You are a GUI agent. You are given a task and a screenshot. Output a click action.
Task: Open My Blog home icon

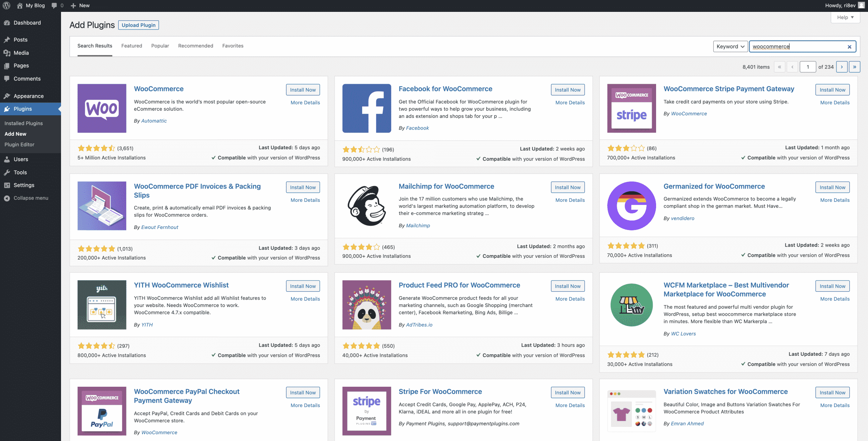click(x=20, y=5)
